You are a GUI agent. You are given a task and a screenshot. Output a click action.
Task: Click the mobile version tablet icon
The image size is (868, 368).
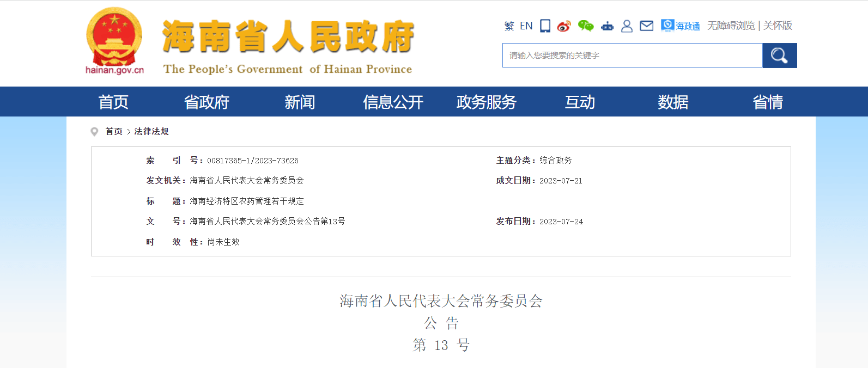tap(545, 26)
